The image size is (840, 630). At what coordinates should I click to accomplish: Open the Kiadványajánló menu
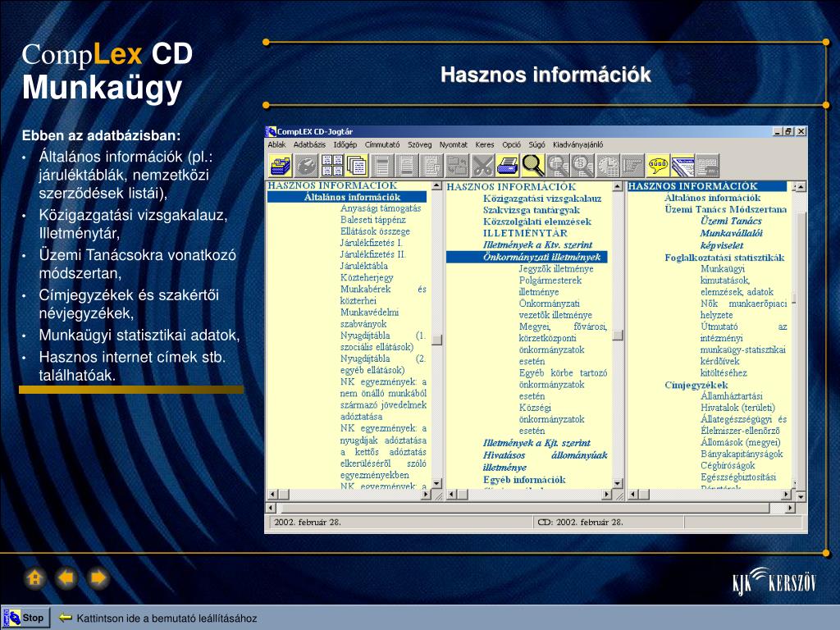pos(578,144)
